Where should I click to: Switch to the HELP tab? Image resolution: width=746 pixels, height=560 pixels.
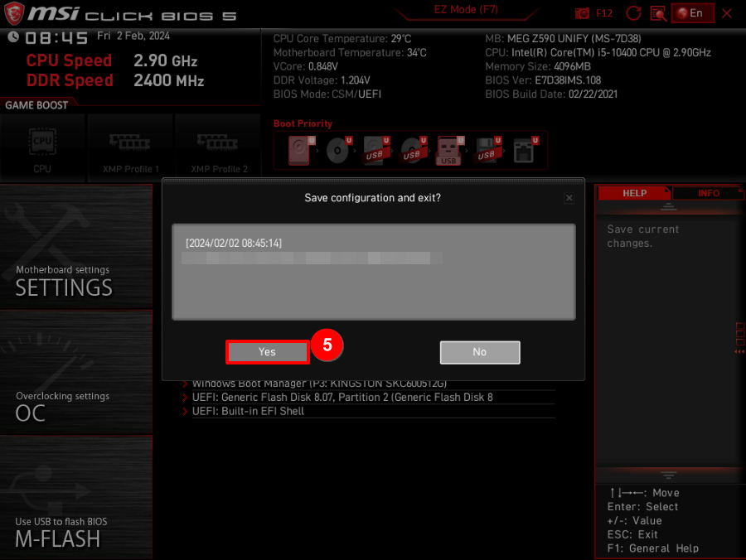click(634, 193)
